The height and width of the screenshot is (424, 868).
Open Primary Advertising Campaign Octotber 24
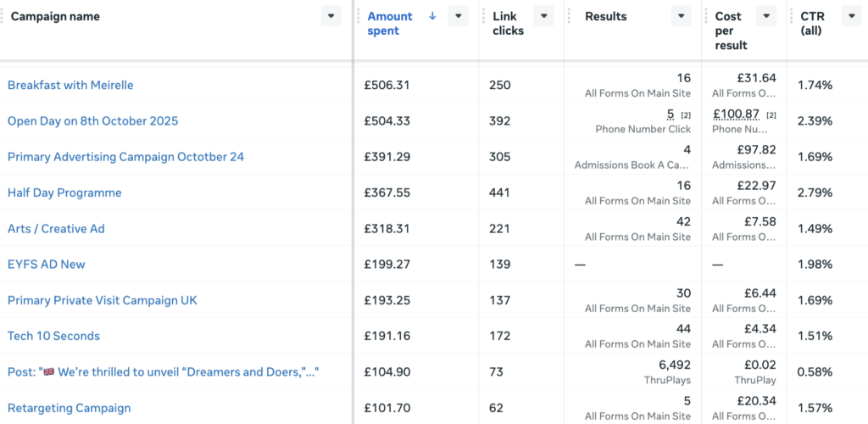[x=125, y=157]
